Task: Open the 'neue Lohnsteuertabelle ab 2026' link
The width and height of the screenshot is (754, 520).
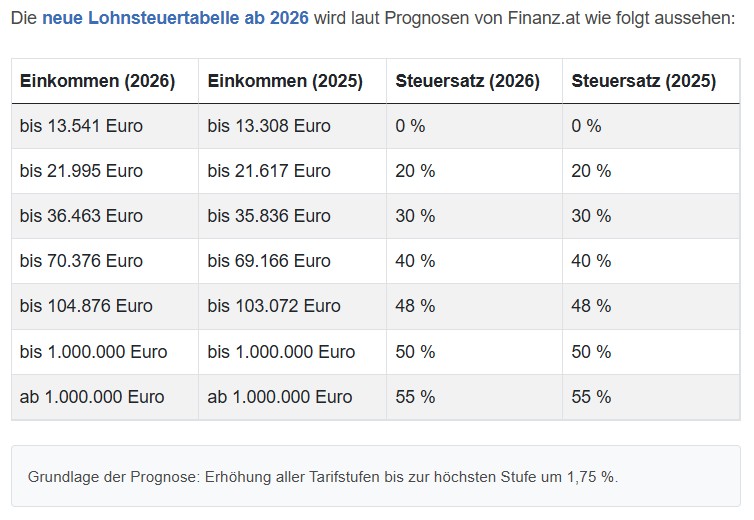Action: pyautogui.click(x=175, y=20)
